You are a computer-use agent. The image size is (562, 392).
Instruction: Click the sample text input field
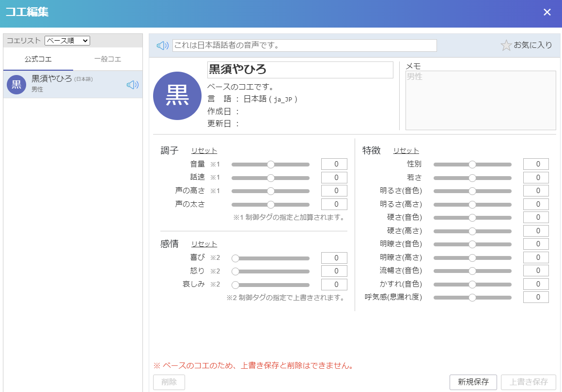(x=305, y=45)
